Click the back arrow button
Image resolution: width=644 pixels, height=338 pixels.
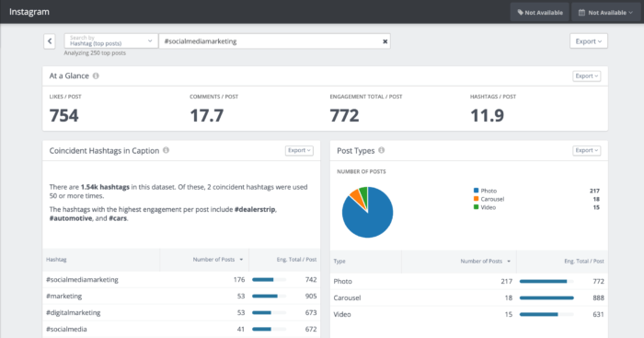pos(50,41)
